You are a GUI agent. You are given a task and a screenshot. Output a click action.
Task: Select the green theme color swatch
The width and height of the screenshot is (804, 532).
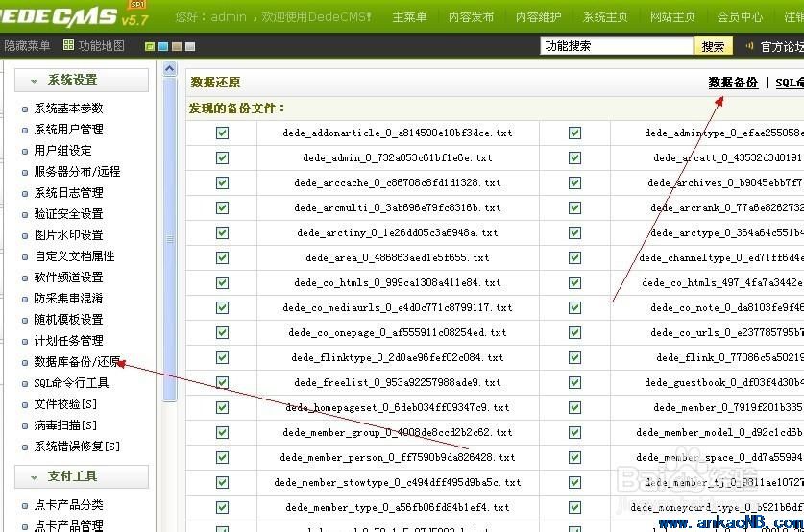pos(150,46)
